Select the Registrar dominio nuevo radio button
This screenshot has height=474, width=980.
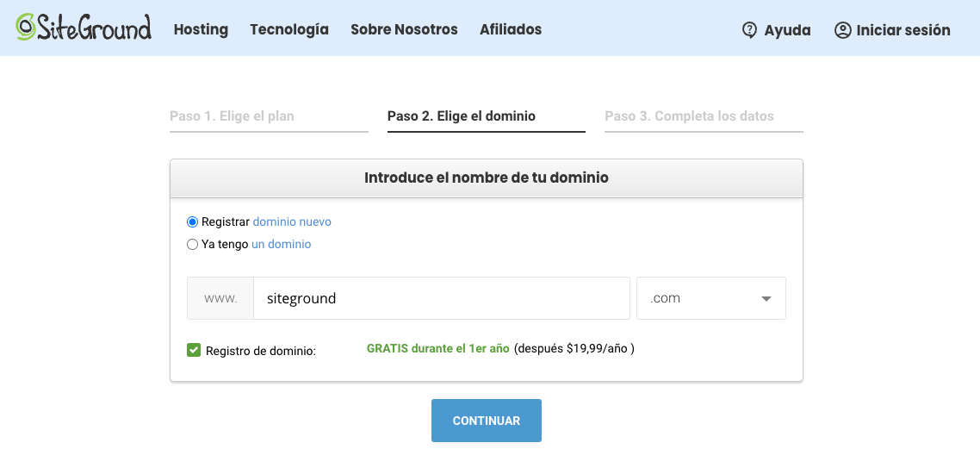click(193, 222)
